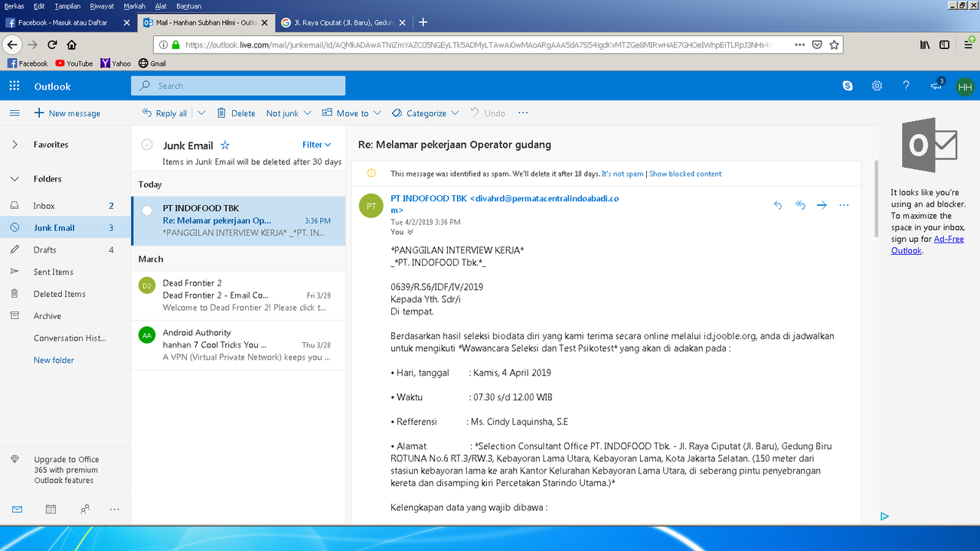The height and width of the screenshot is (551, 980).
Task: Open the what's new megaphone icon
Action: coord(936,86)
